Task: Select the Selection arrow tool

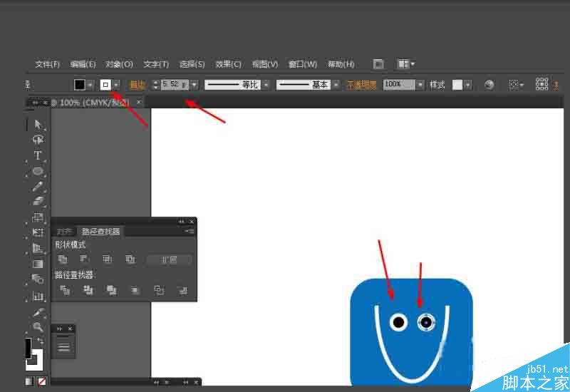Action: coord(38,124)
